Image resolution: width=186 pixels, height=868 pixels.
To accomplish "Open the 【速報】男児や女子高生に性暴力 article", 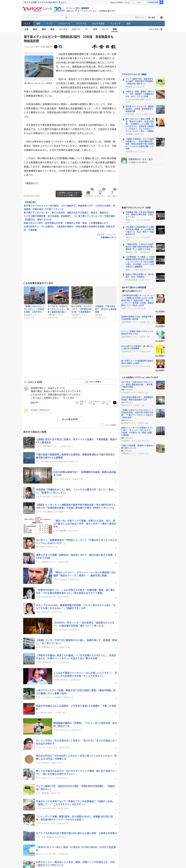I will pos(76,441).
